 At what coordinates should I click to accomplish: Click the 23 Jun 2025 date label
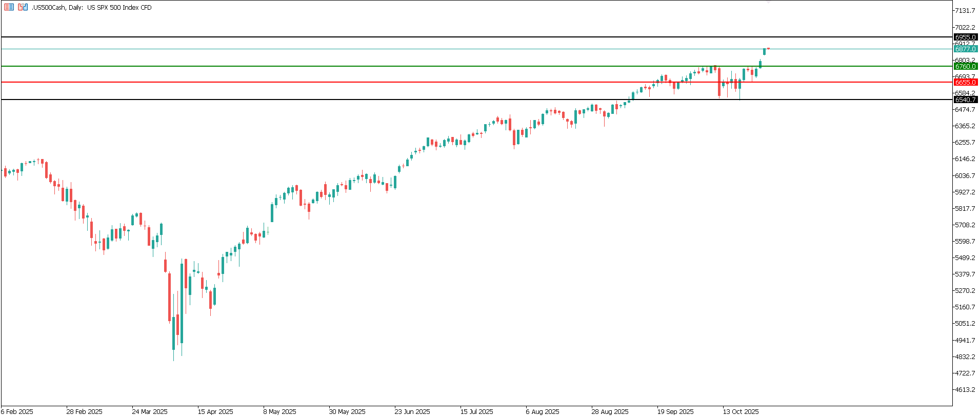click(412, 411)
